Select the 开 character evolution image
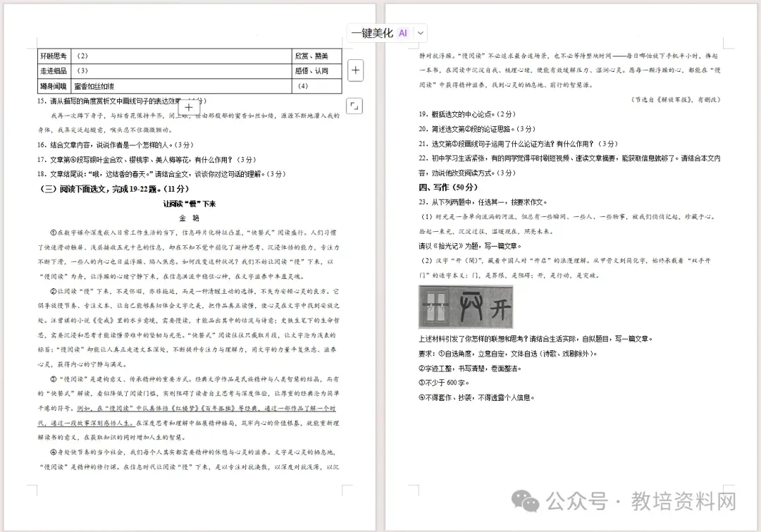 (466, 307)
